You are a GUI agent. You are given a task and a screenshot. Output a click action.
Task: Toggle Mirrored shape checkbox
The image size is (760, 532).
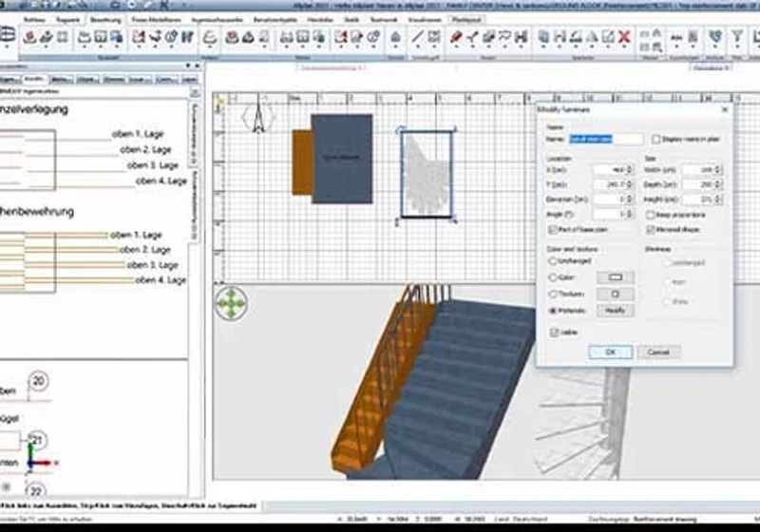pos(650,230)
